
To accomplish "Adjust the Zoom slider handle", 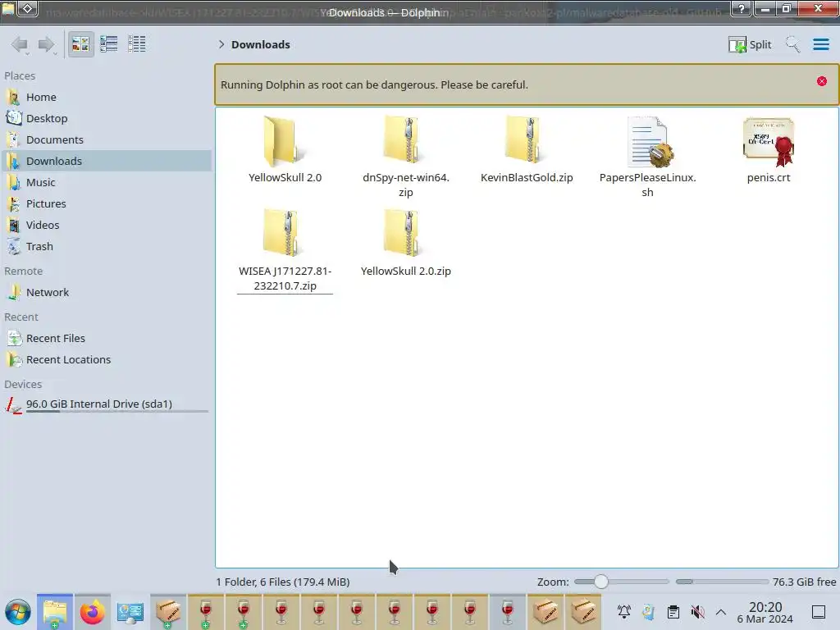I will (601, 582).
